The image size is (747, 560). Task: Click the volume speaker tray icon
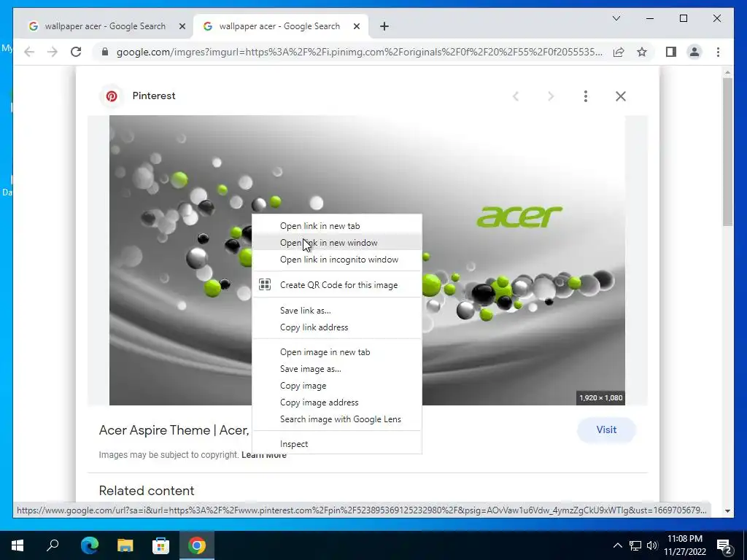(x=652, y=545)
